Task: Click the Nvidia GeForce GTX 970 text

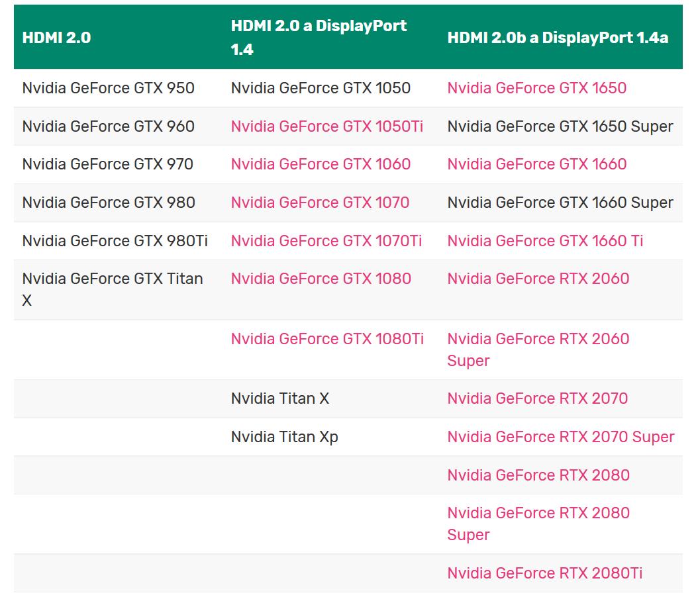Action: (x=107, y=164)
